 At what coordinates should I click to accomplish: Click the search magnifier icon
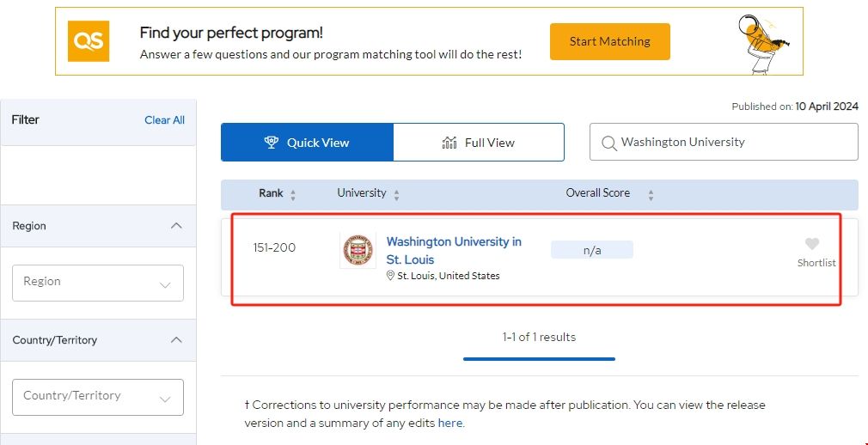[x=608, y=143]
